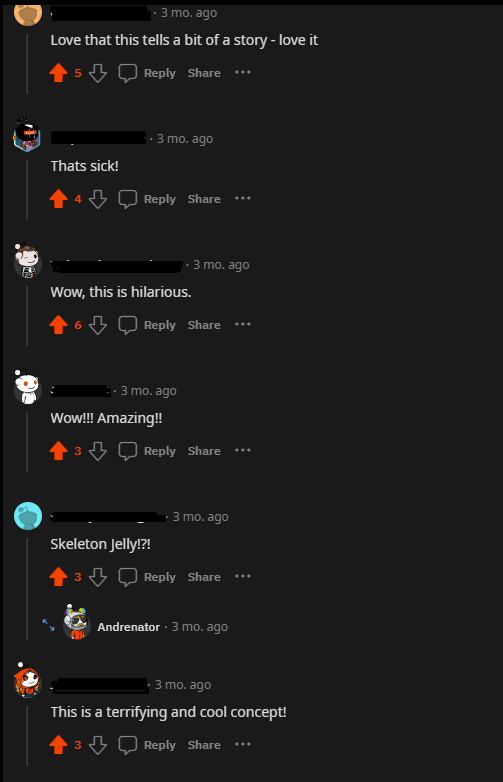Share the "This is a terrifying" comment
Screen dimensions: 503x782
point(204,745)
